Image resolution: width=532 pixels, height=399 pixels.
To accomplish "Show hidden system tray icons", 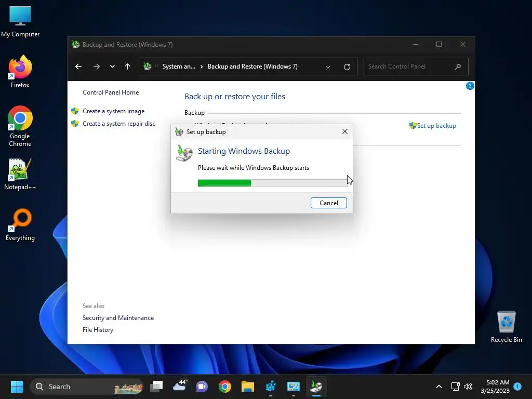I will pyautogui.click(x=438, y=387).
